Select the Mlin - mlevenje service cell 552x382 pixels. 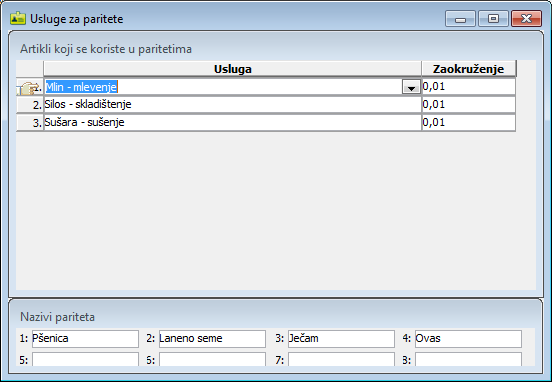[223, 87]
